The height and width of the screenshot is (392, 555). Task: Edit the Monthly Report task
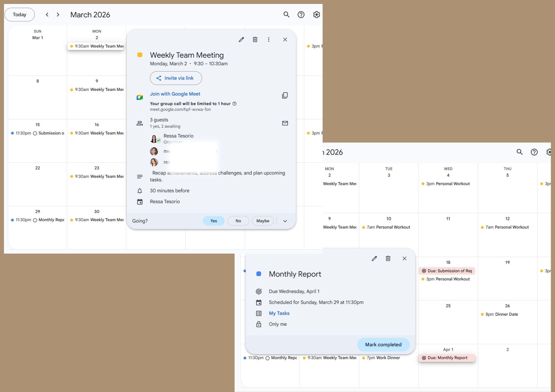pos(374,258)
